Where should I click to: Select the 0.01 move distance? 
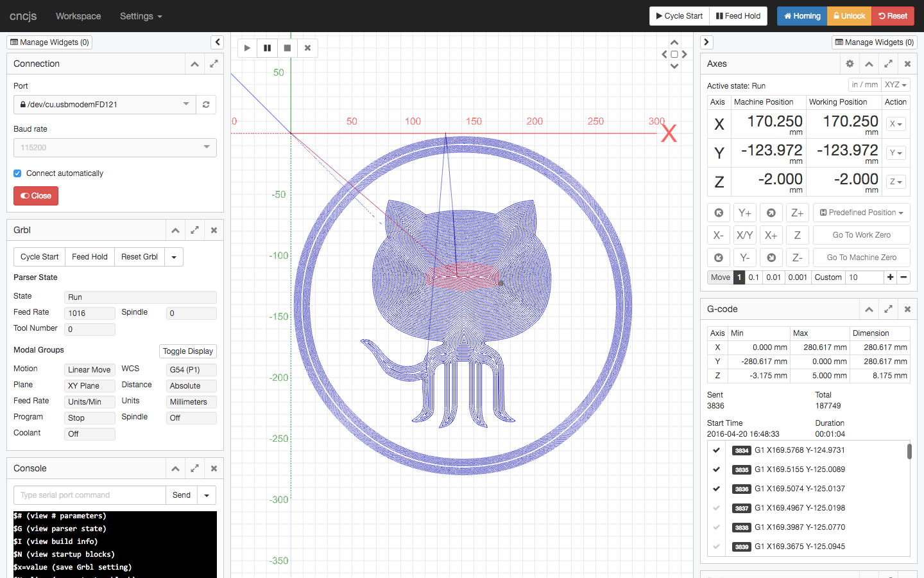pos(774,277)
